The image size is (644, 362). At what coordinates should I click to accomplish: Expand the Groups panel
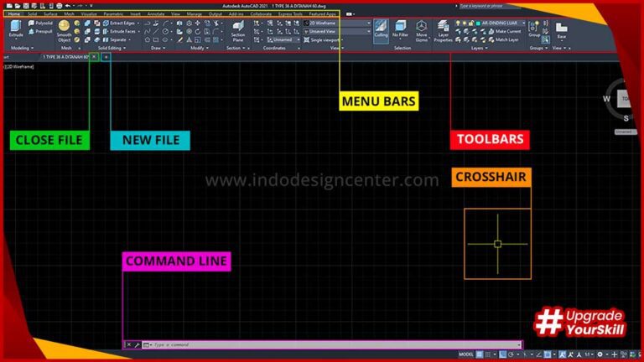click(538, 48)
